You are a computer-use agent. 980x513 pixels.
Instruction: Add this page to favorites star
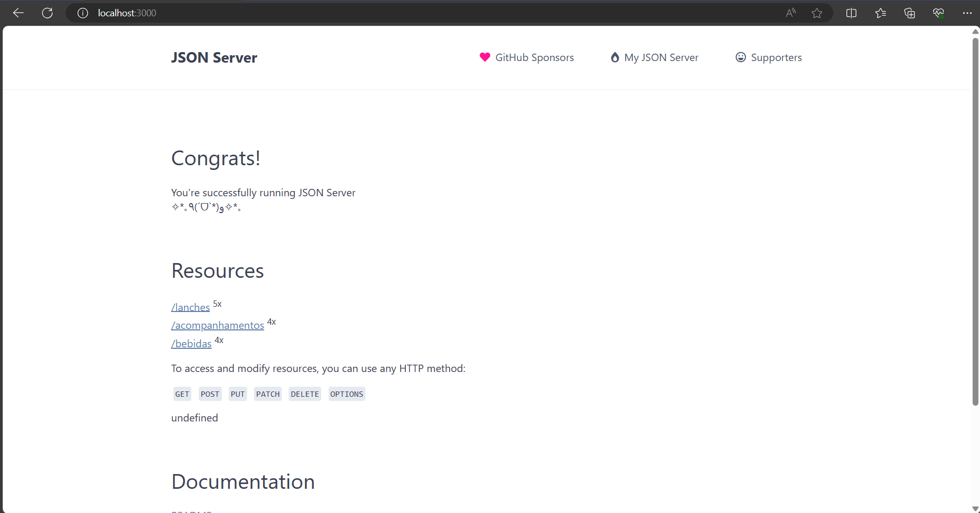coord(816,13)
